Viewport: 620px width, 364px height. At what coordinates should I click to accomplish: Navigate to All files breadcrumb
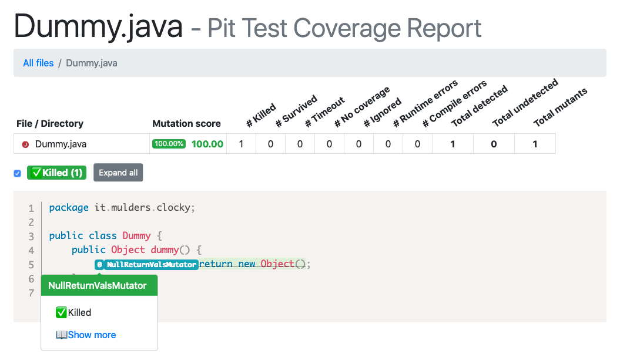(38, 63)
